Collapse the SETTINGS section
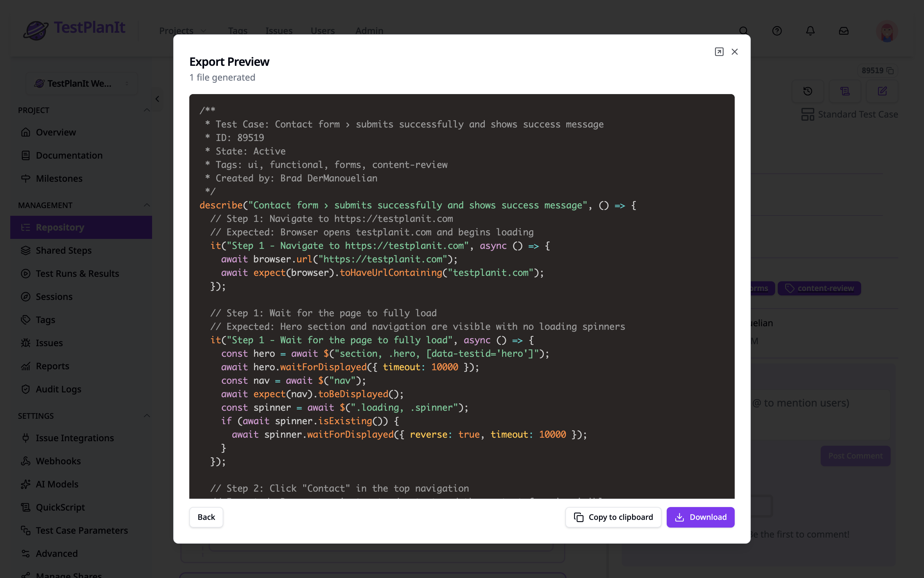This screenshot has width=924, height=578. [147, 416]
